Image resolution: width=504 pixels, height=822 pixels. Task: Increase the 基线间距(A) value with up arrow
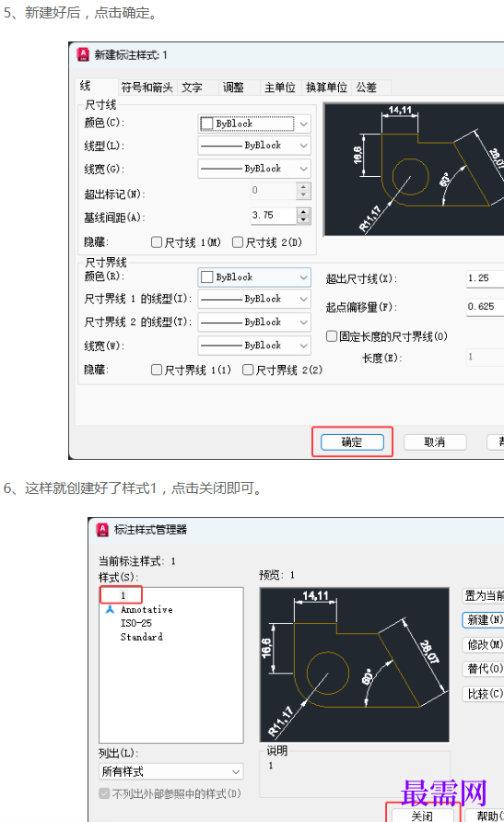(303, 212)
